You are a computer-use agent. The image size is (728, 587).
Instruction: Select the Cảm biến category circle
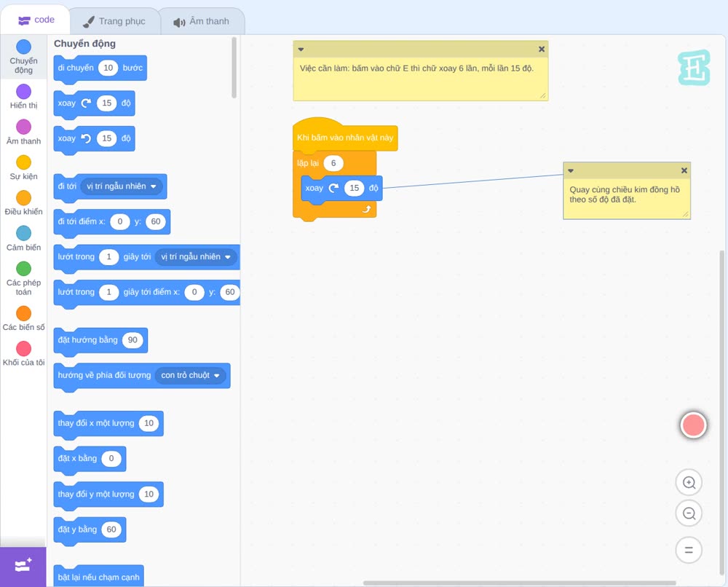click(24, 233)
